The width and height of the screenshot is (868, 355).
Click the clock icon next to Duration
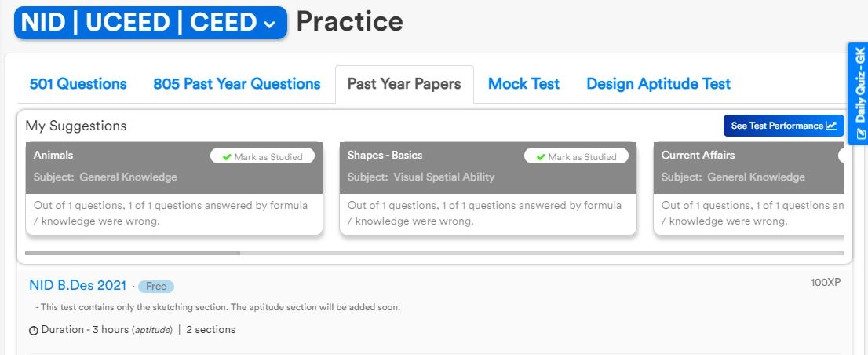34,330
